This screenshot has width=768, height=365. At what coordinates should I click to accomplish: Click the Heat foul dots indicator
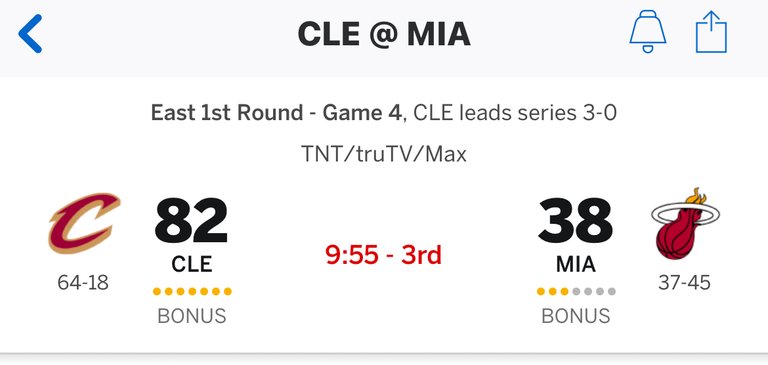(x=576, y=292)
